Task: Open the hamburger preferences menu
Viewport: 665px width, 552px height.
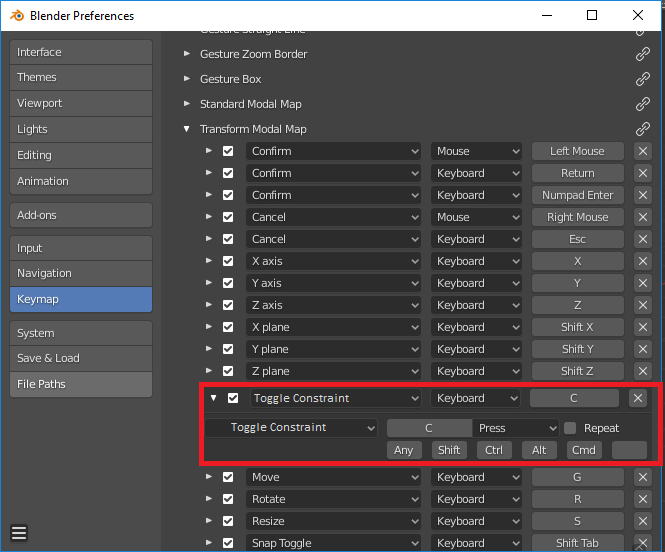Action: (19, 533)
